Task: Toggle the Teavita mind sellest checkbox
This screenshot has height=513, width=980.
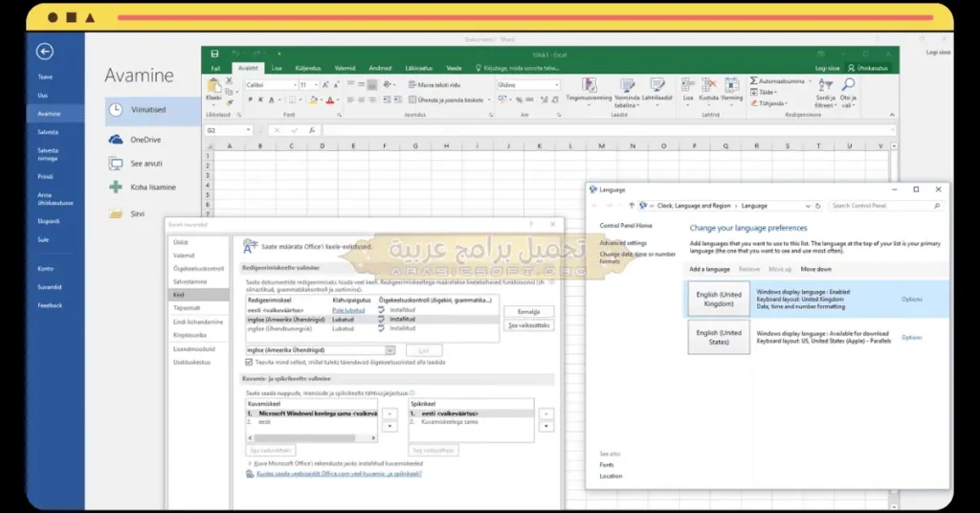Action: click(x=249, y=362)
